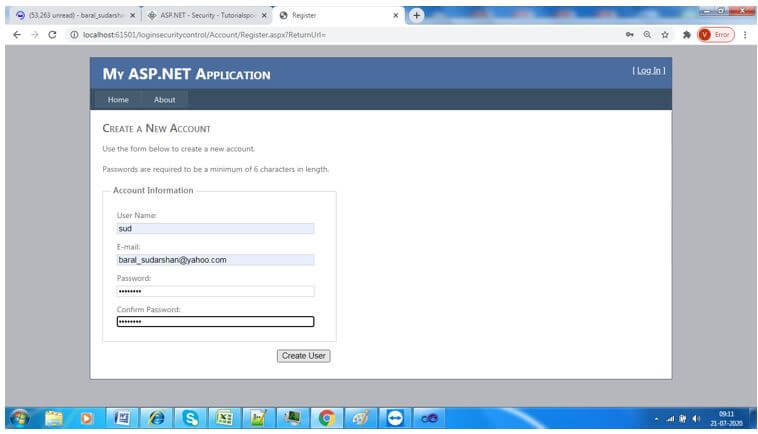Click the My ASP.NET Application title

pos(187,74)
